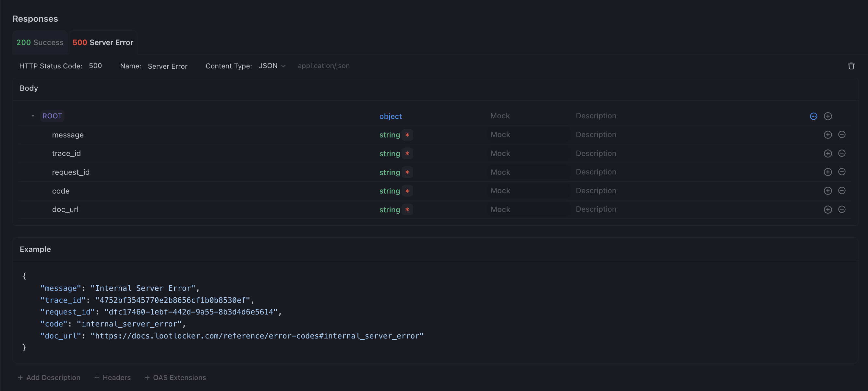This screenshot has width=868, height=391.
Task: Select the 500 Server Error tab
Action: click(x=103, y=42)
